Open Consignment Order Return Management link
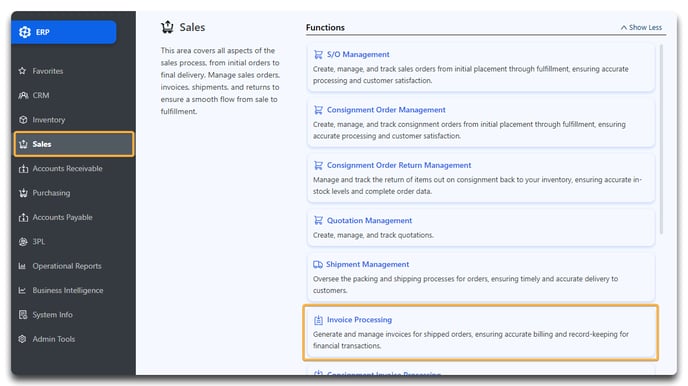This screenshot has height=386, width=688. [399, 165]
